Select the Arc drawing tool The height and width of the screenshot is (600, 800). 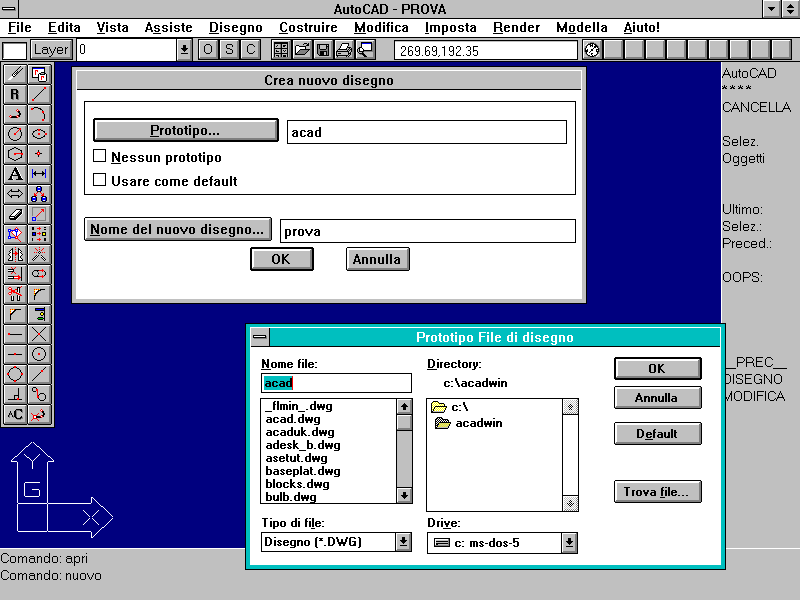click(x=39, y=114)
